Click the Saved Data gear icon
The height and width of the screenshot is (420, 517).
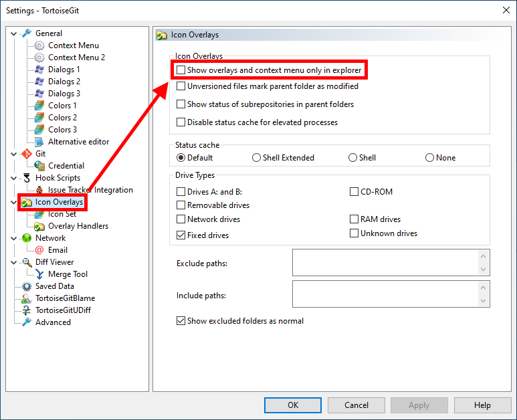tap(27, 286)
